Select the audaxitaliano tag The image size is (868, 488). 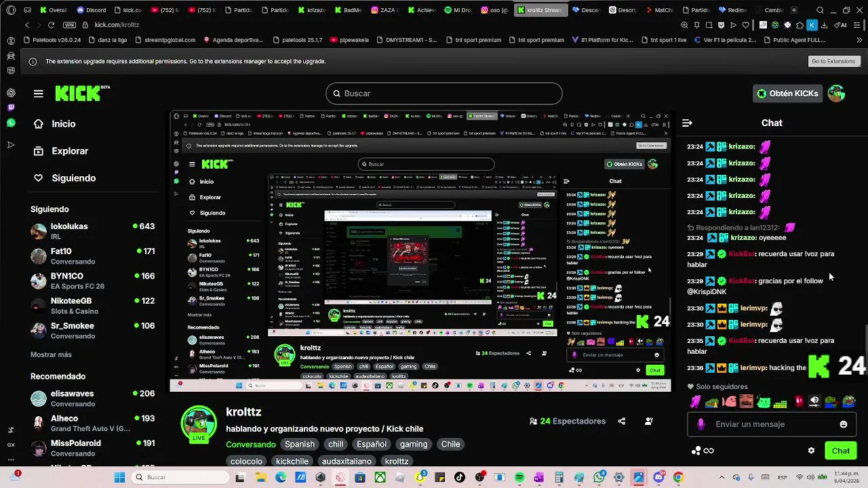[x=347, y=462]
